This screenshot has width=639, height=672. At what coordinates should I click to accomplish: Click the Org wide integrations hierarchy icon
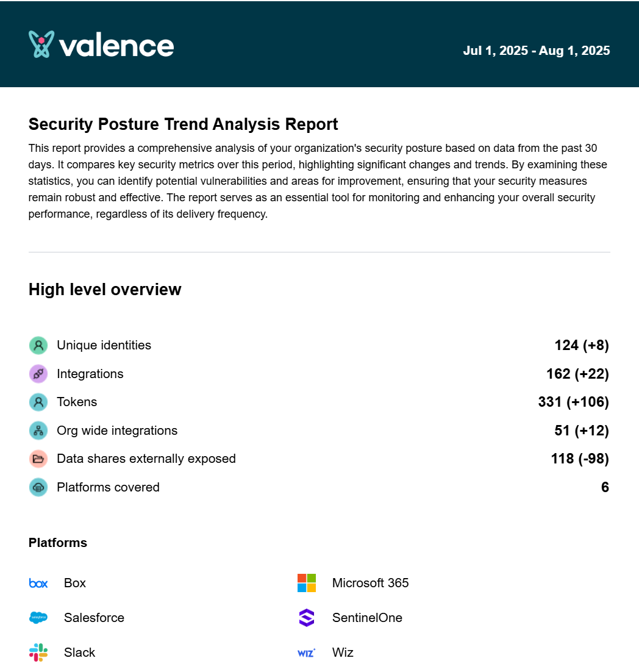[38, 431]
